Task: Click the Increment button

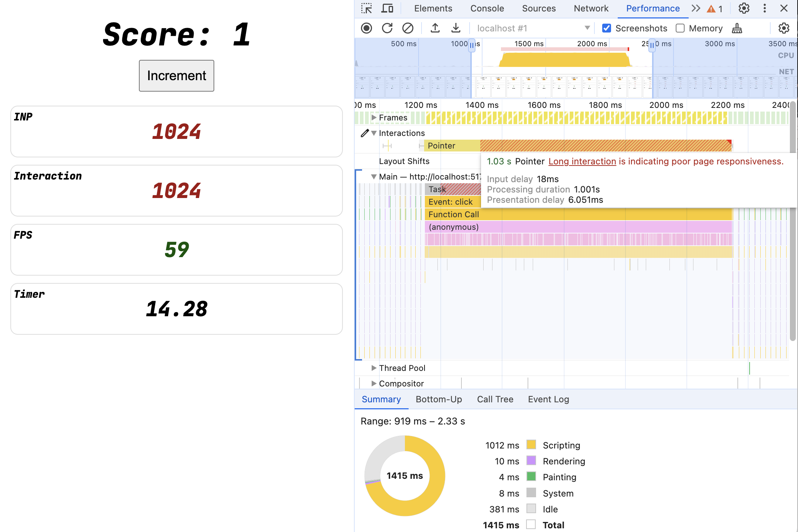Action: tap(176, 75)
